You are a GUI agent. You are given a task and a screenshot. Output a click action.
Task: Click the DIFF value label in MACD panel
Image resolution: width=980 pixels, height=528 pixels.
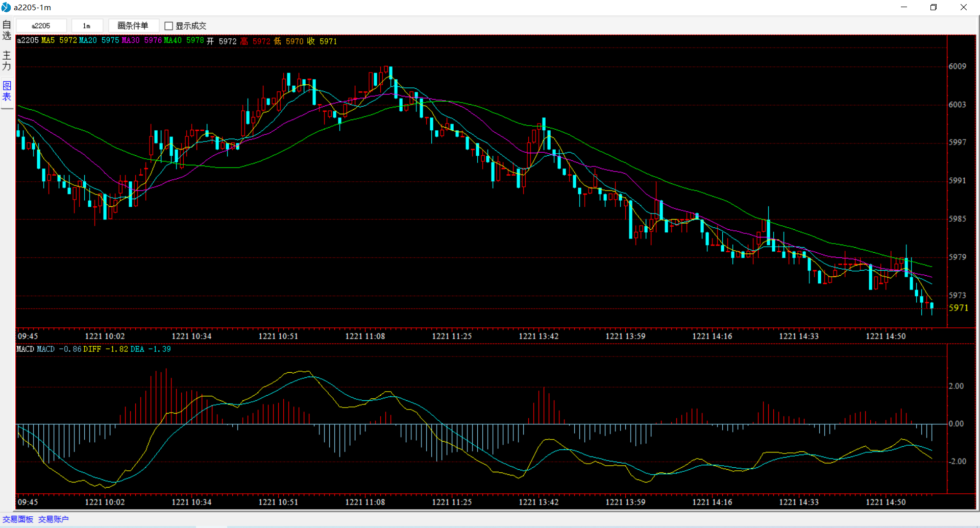coord(92,349)
